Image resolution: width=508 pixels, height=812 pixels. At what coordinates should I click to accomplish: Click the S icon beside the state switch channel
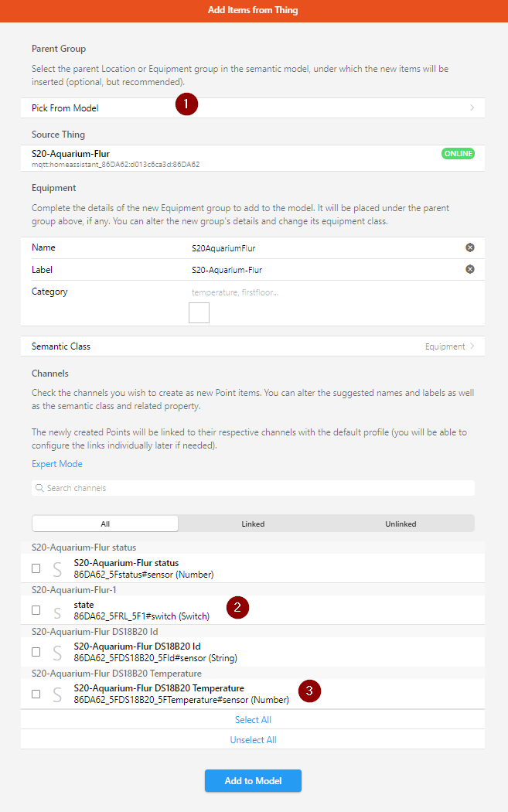pyautogui.click(x=56, y=612)
